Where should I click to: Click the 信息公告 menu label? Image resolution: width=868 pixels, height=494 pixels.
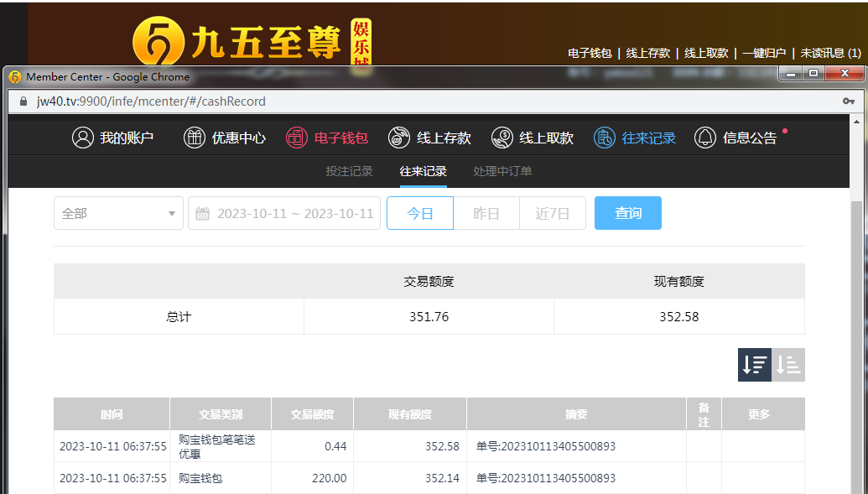pos(750,138)
